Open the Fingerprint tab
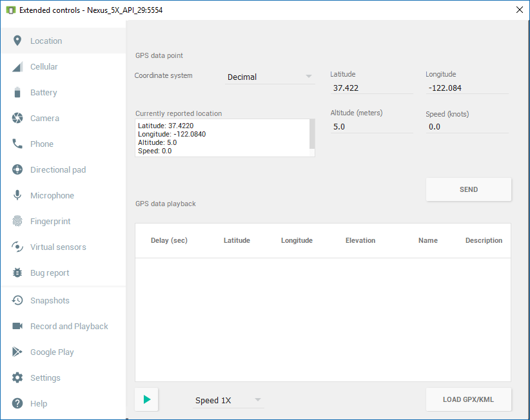The height and width of the screenshot is (420, 530). coord(63,221)
